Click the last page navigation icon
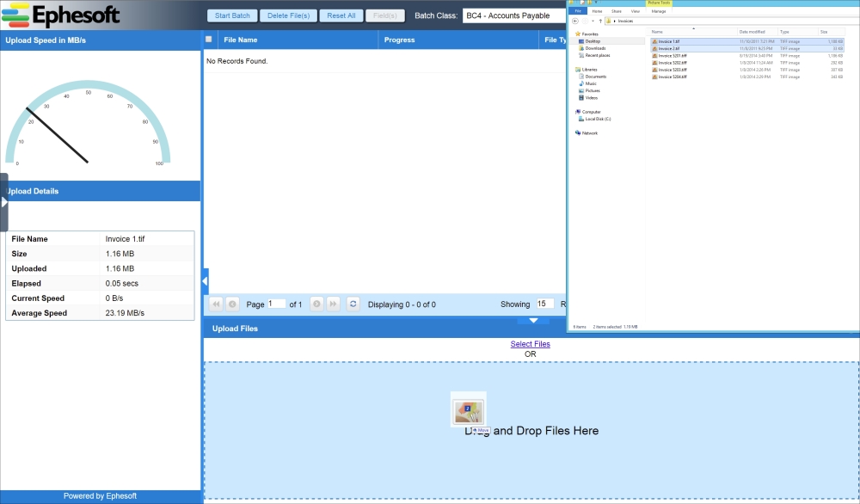 (333, 304)
